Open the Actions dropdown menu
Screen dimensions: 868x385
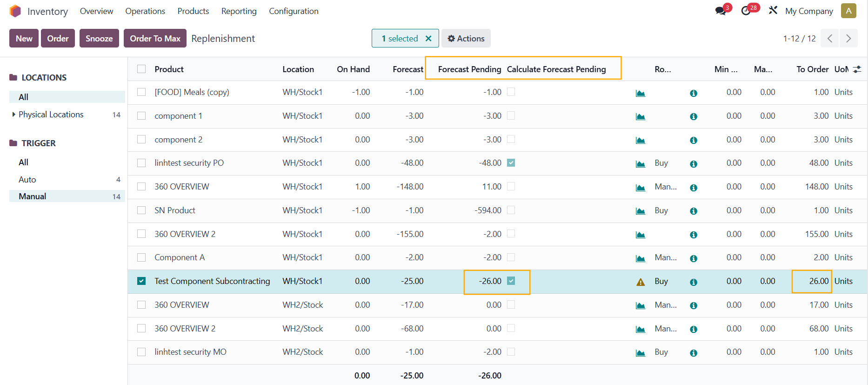point(466,39)
